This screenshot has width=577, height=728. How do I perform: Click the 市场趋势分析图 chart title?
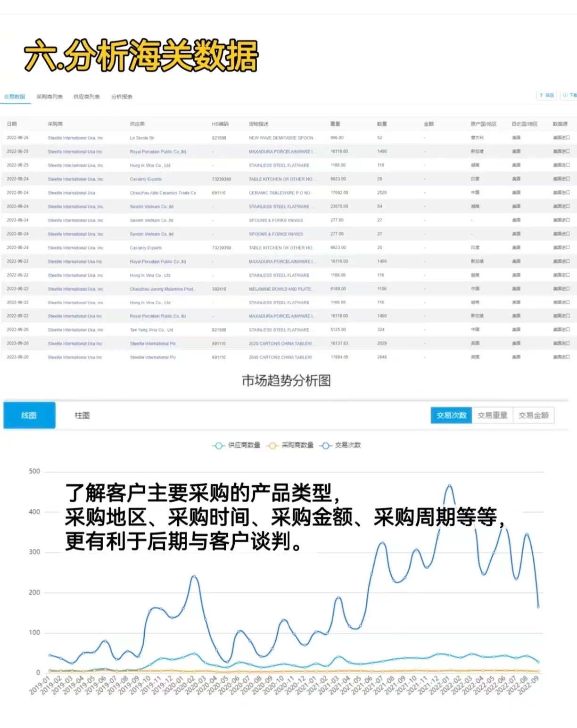[x=286, y=381]
